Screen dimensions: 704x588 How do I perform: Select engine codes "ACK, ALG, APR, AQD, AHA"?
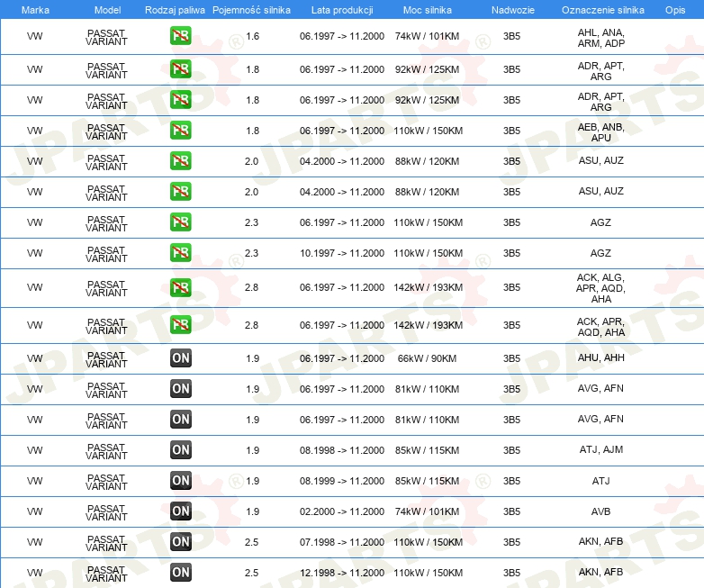600,288
